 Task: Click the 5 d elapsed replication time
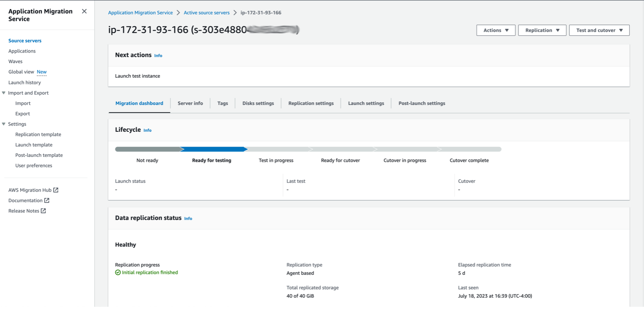(462, 273)
